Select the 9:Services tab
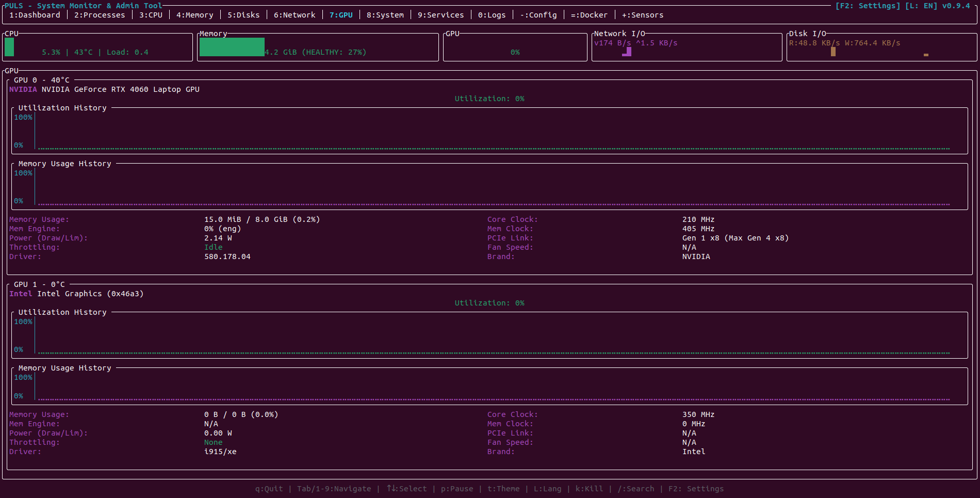This screenshot has height=498, width=980. (440, 15)
